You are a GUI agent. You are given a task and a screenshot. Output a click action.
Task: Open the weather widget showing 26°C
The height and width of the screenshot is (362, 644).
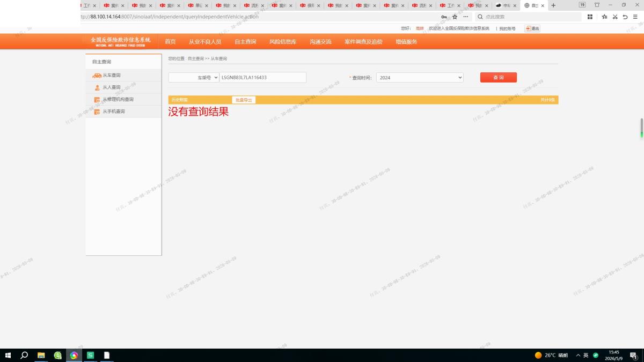(x=551, y=355)
